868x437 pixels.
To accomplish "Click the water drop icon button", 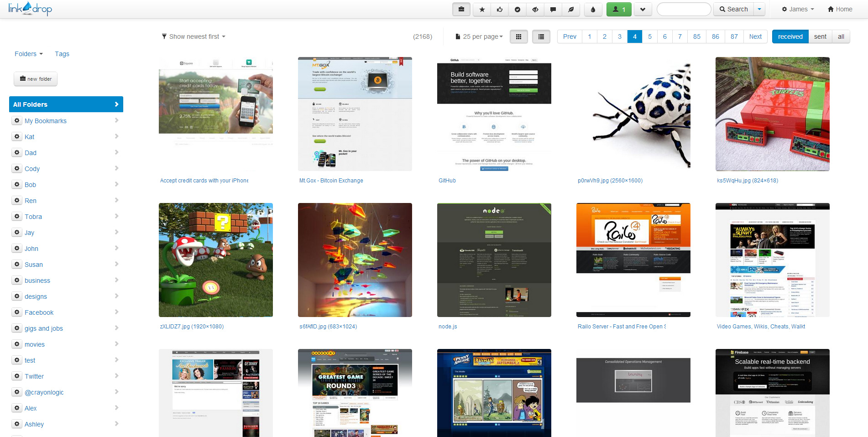I will (593, 9).
